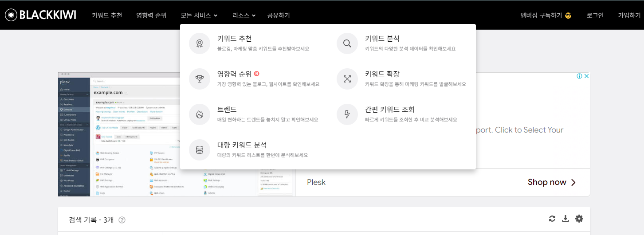Refresh the search history list
The image size is (644, 235).
click(x=552, y=219)
